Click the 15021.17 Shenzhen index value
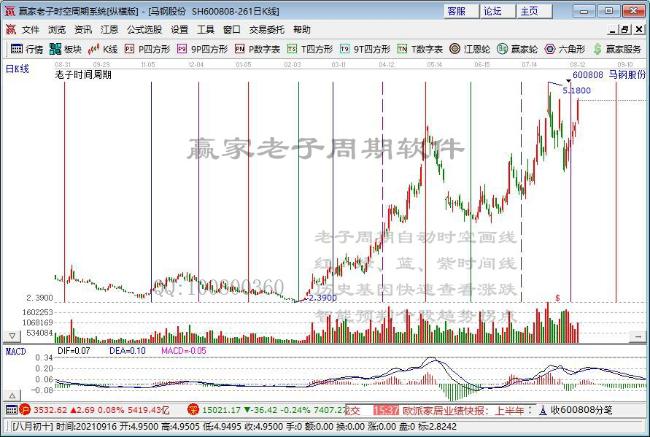The width and height of the screenshot is (650, 437). point(221,410)
